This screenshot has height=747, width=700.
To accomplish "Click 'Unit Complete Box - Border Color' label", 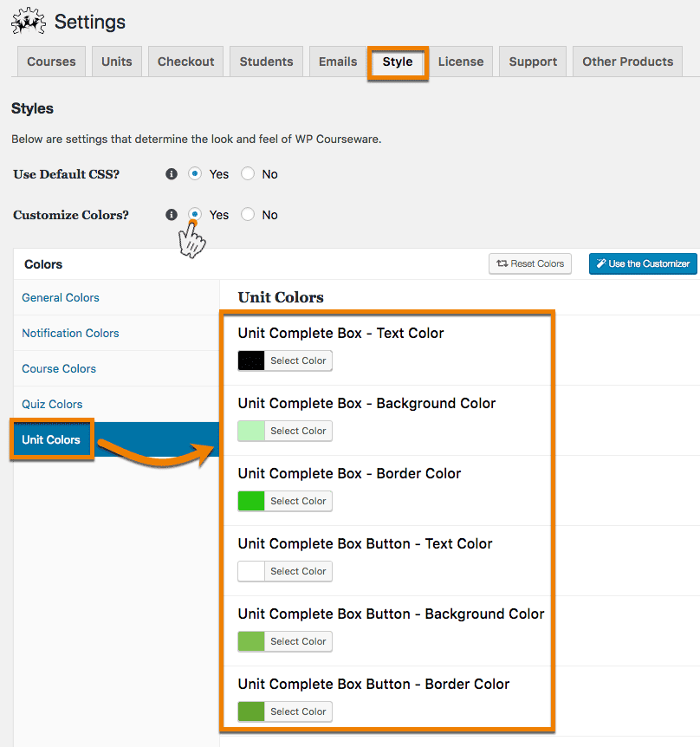I will (349, 473).
